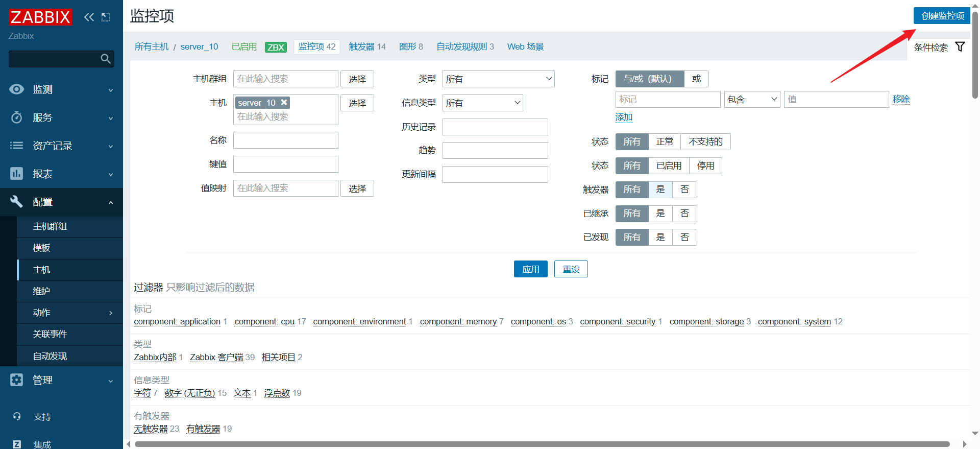Click the 创建监控项 button
The image size is (980, 449).
click(942, 16)
